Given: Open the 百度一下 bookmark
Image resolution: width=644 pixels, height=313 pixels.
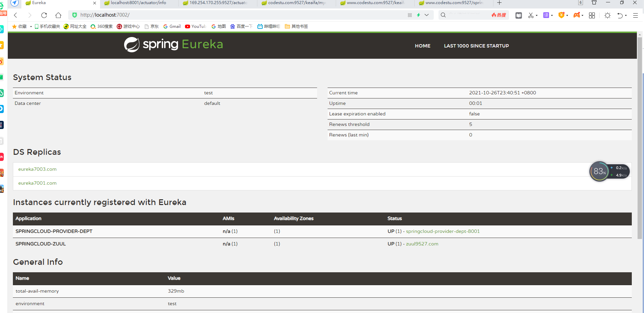Looking at the screenshot, I should point(241,26).
